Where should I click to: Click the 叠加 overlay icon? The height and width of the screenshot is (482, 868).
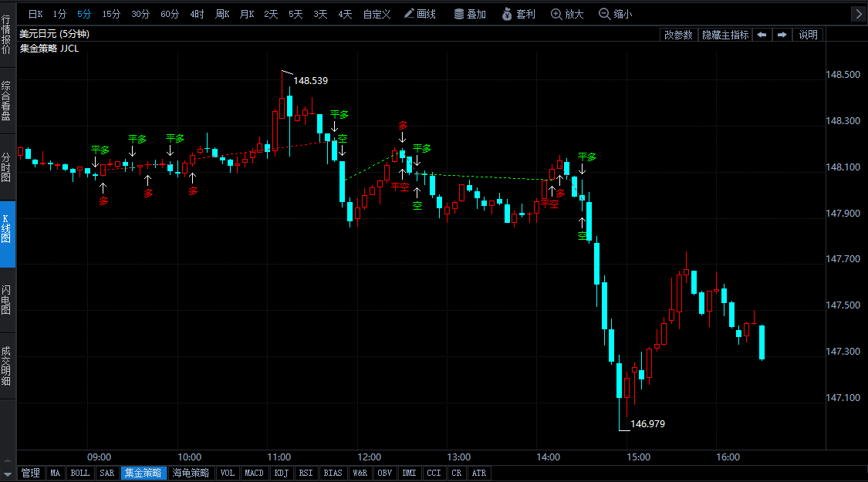469,14
